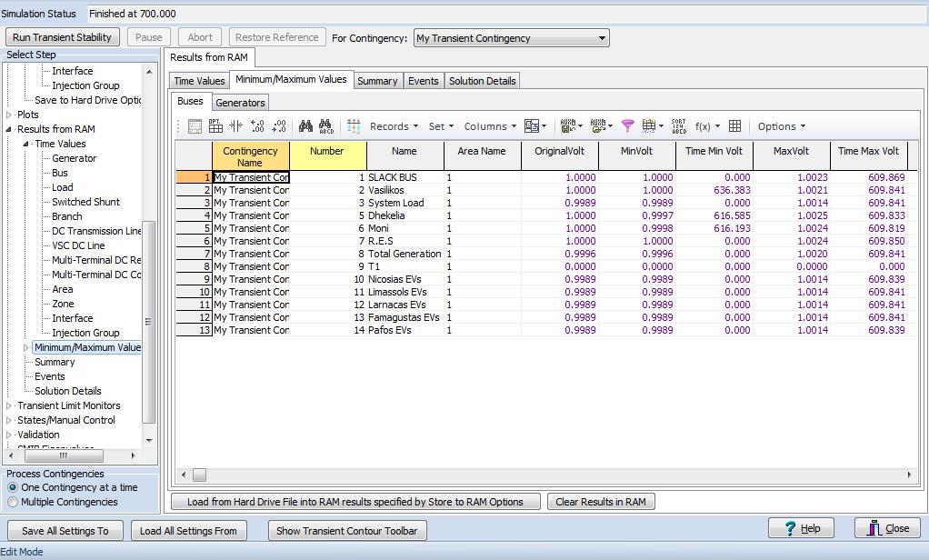Expand the Plots tree node
929x560 pixels.
[9, 115]
